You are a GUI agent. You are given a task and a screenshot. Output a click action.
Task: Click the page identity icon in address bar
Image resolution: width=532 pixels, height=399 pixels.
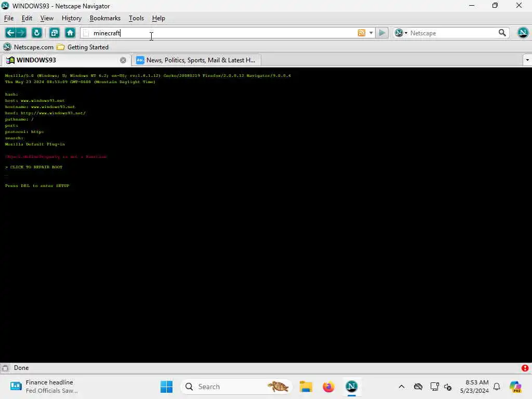point(86,33)
